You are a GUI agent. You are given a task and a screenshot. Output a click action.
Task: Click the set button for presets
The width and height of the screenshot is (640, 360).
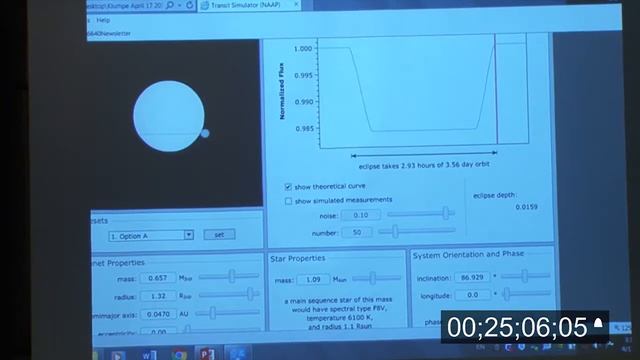pyautogui.click(x=219, y=235)
